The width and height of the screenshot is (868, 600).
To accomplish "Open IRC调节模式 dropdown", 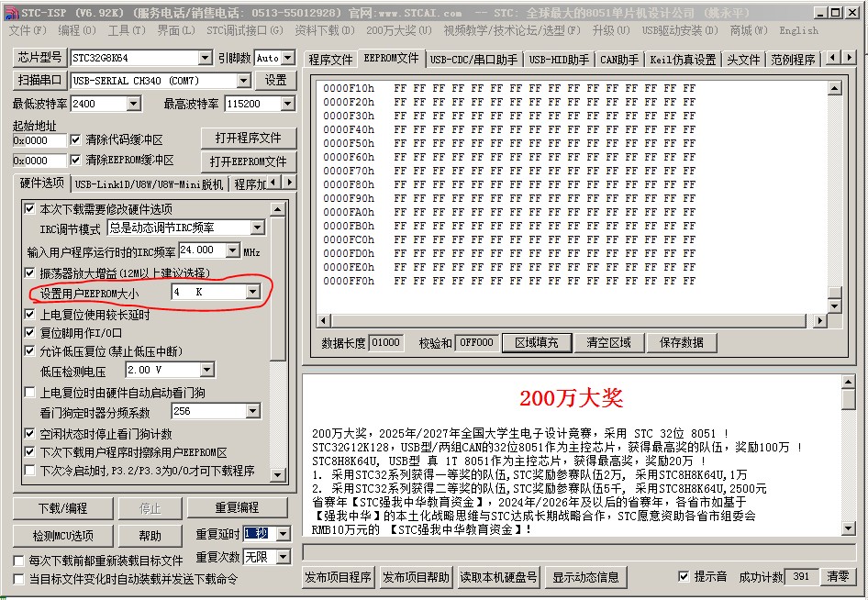I will (x=258, y=228).
